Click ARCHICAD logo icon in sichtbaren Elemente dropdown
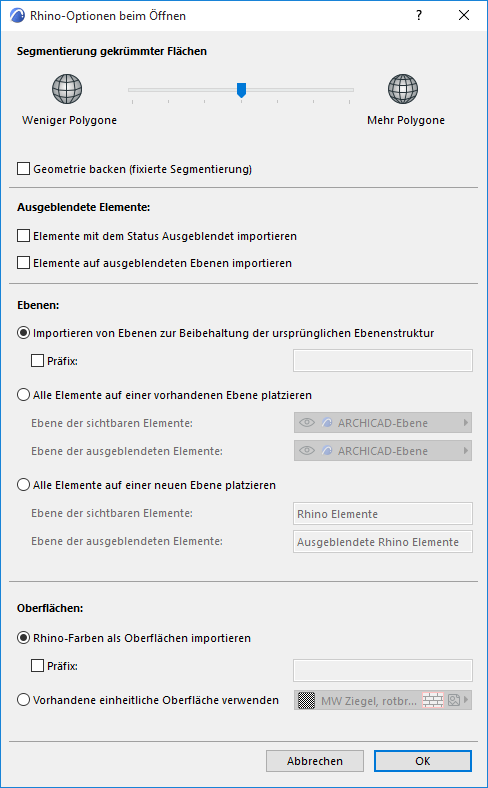This screenshot has width=488, height=788. tap(327, 423)
